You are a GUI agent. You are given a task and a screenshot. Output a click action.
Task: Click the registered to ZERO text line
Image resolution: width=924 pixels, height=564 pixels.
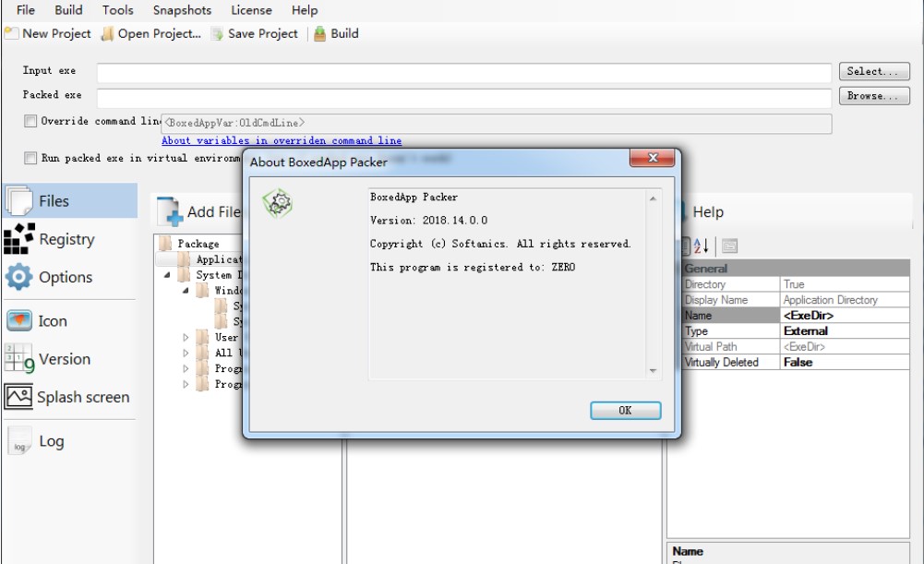click(473, 267)
